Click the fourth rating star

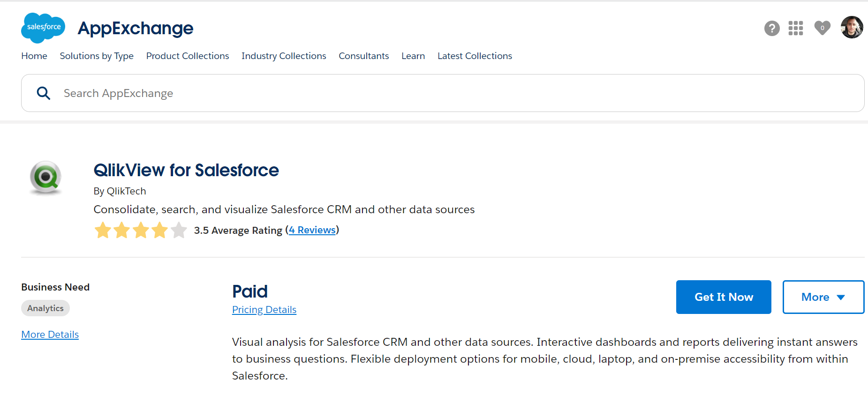click(x=159, y=230)
